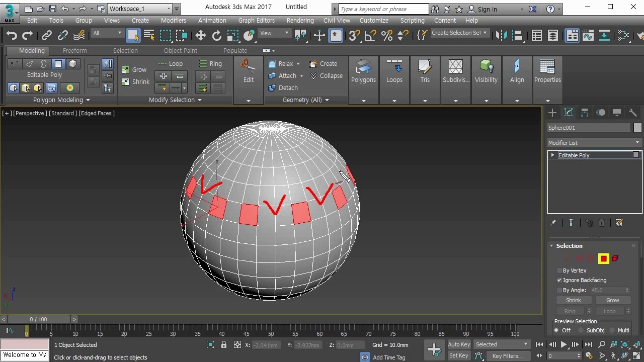Screen dimensions: 644x362
Task: Activate the Select and Rotate tool
Action: pyautogui.click(x=216, y=35)
